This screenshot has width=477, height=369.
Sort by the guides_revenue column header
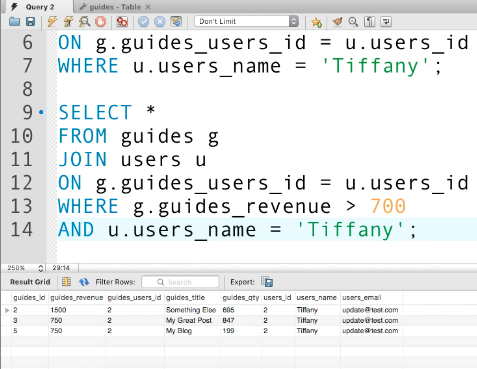pos(77,298)
